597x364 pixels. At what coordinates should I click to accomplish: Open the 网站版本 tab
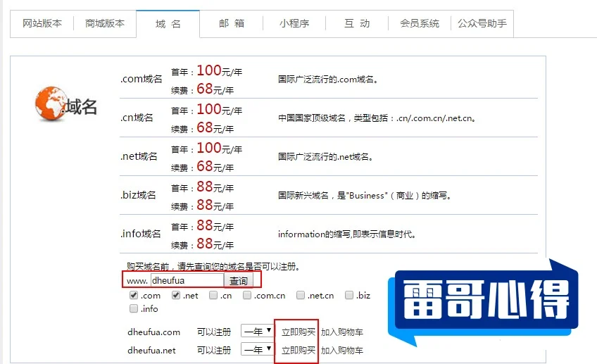click(x=42, y=24)
